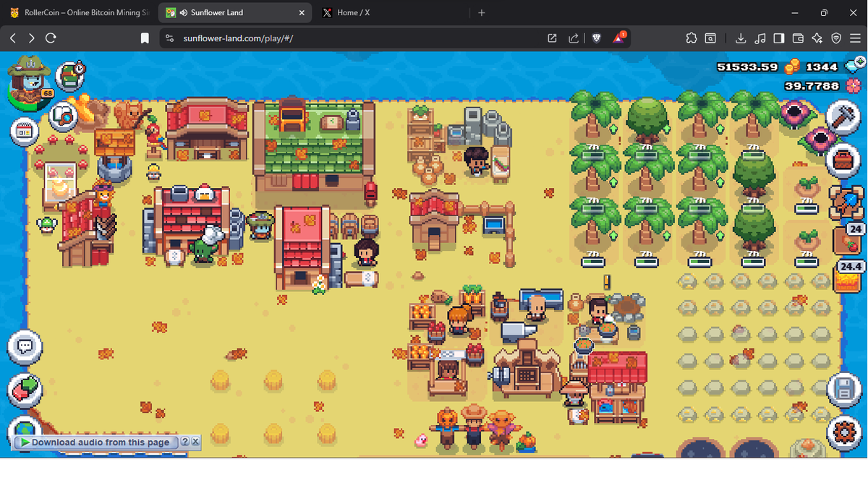868x488 pixels.
Task: Open the trade arrows button
Action: coord(25,390)
